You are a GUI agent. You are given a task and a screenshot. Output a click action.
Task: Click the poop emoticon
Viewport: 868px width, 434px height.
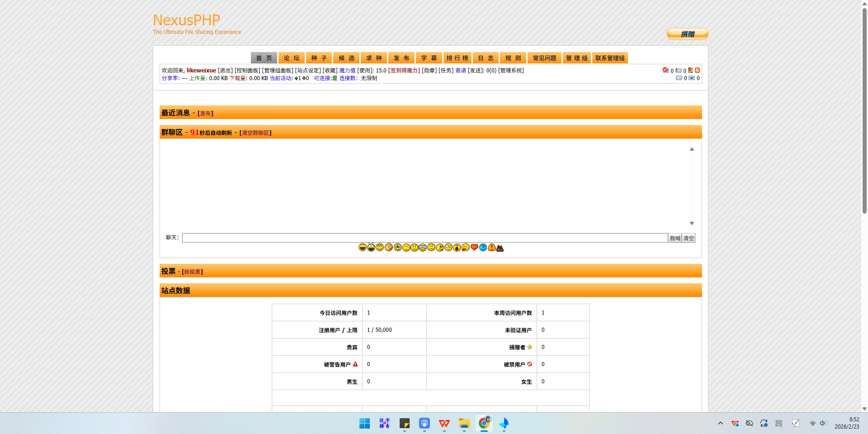click(500, 248)
